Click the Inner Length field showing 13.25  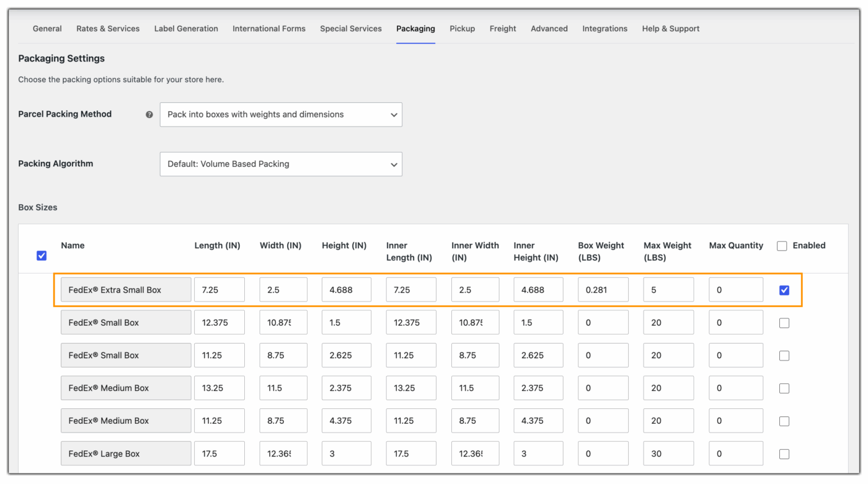tap(411, 388)
